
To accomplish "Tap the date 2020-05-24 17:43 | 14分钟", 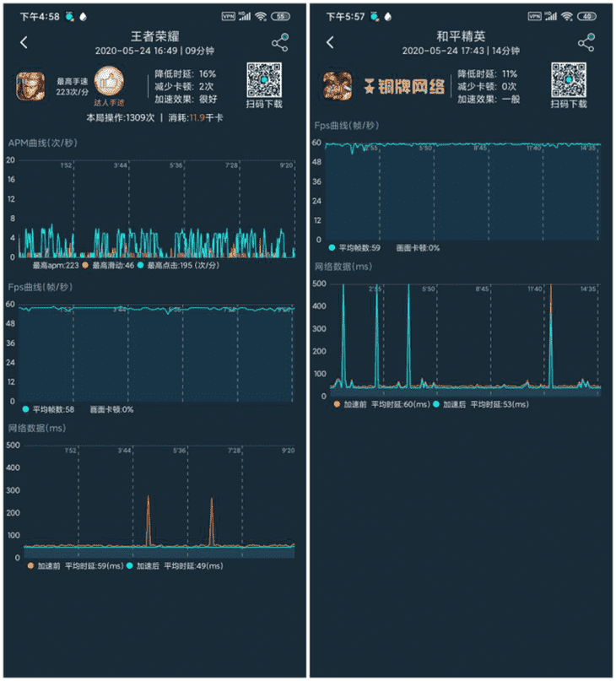I will pos(461,51).
